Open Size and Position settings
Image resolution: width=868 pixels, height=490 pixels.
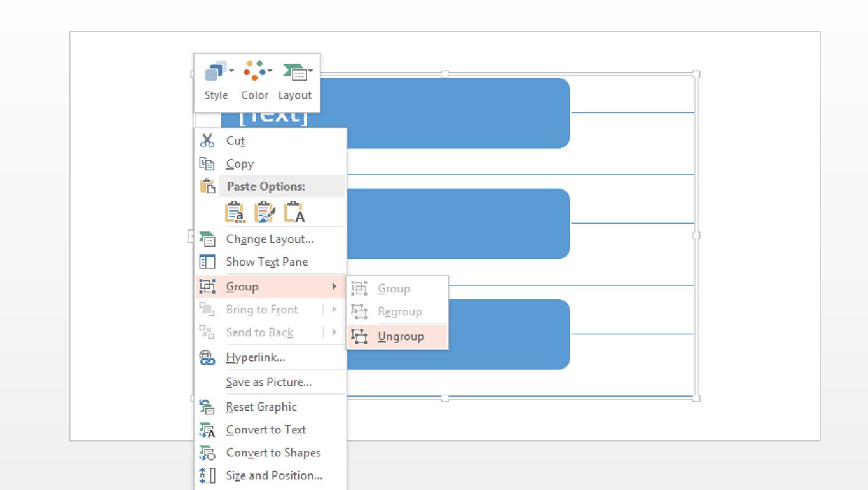(274, 475)
